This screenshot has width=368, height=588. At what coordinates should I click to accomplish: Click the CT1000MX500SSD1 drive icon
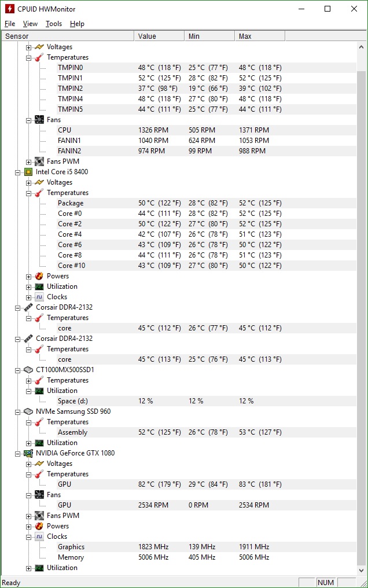(28, 370)
